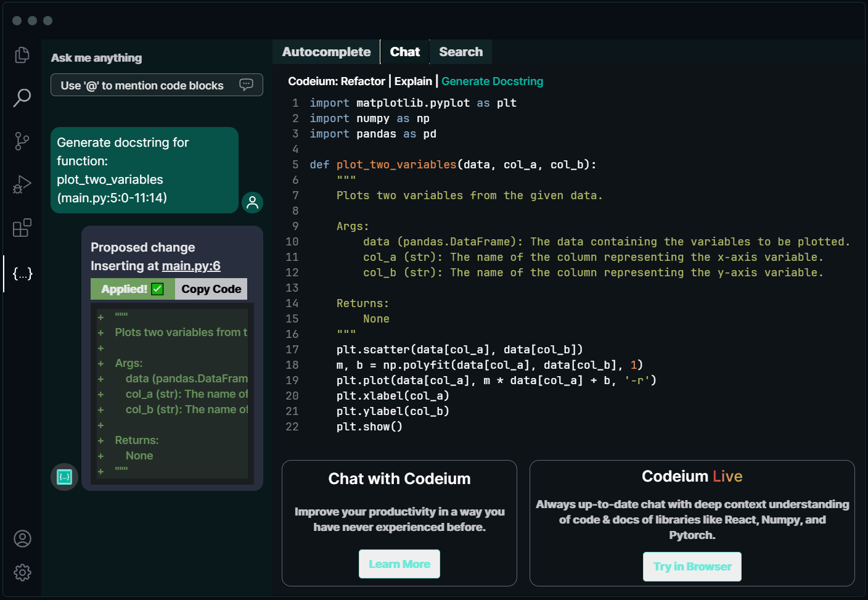Click the Args: docstring line in editor

(x=353, y=226)
